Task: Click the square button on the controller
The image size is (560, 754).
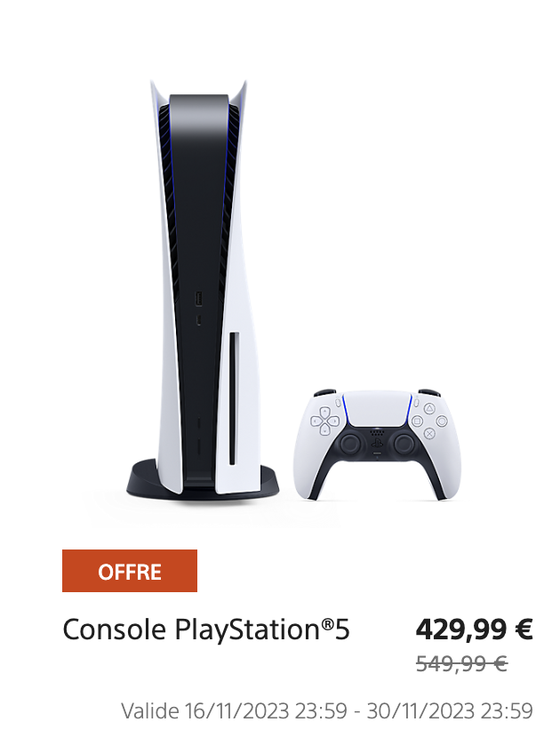Action: [x=417, y=421]
